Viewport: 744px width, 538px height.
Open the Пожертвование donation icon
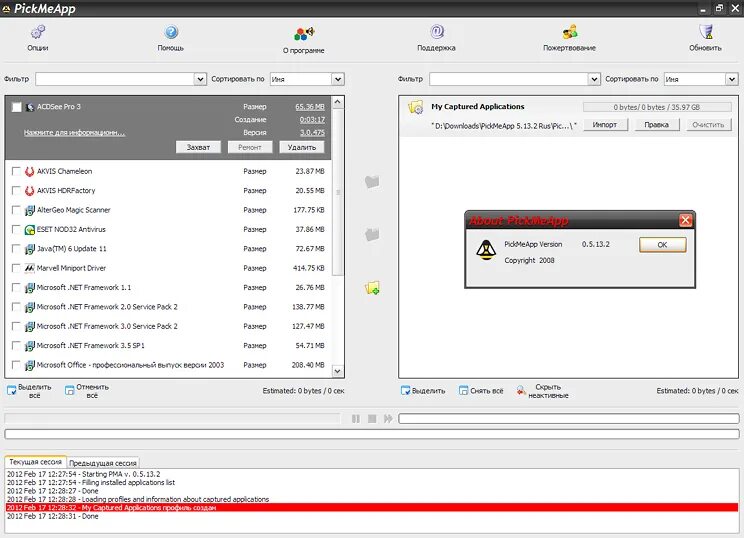click(569, 32)
